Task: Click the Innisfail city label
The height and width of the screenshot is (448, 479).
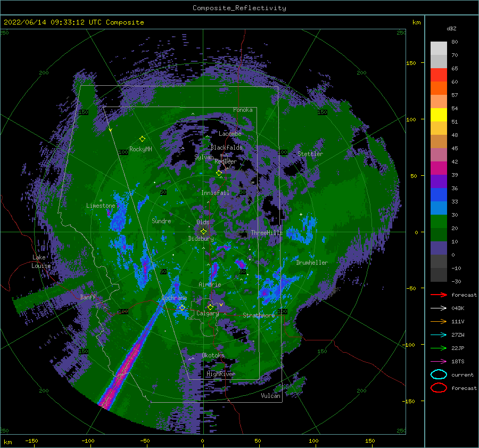Action: pos(215,193)
